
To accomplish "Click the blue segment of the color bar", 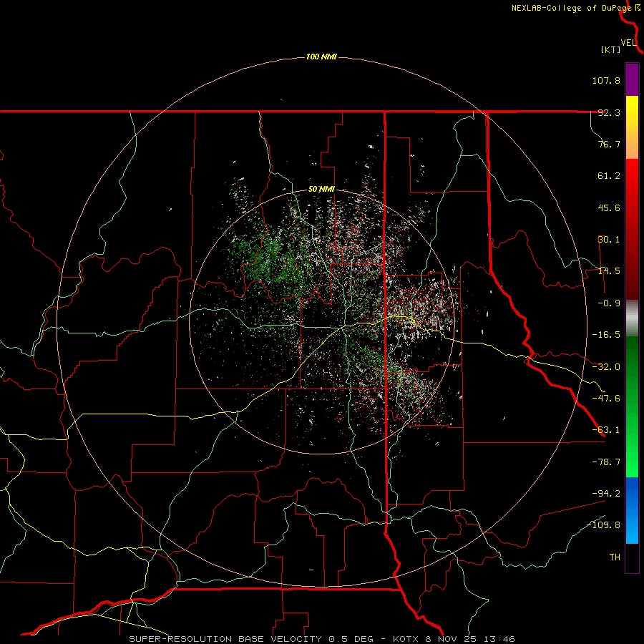I will pos(632,509).
